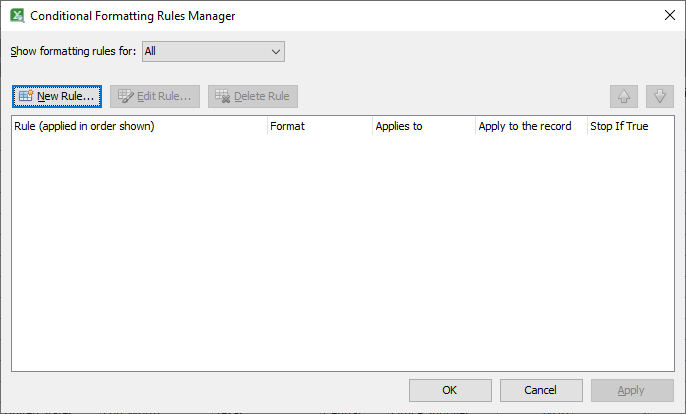Click the New Rule button
The image size is (686, 414).
point(56,96)
